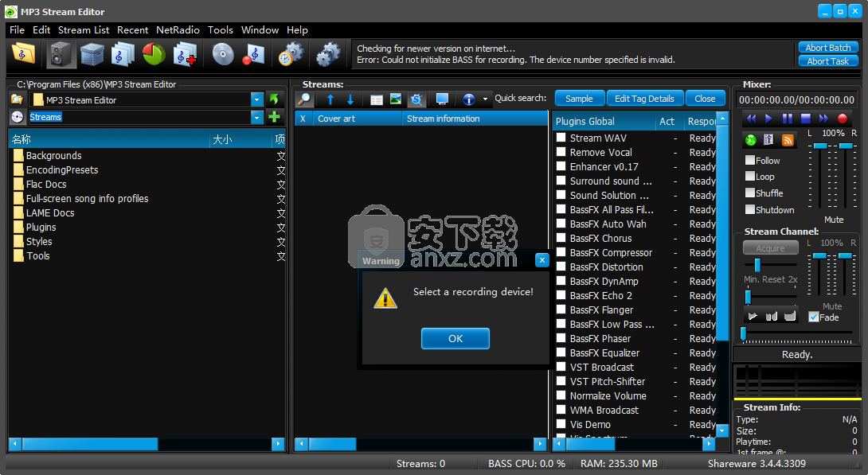Image resolution: width=868 pixels, height=475 pixels.
Task: Open the NetRadio menu
Action: point(178,30)
